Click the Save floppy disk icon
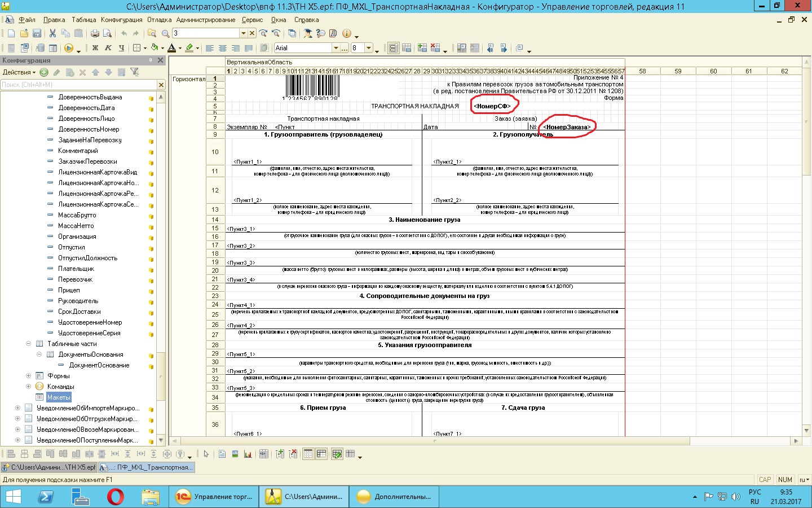 [37, 33]
